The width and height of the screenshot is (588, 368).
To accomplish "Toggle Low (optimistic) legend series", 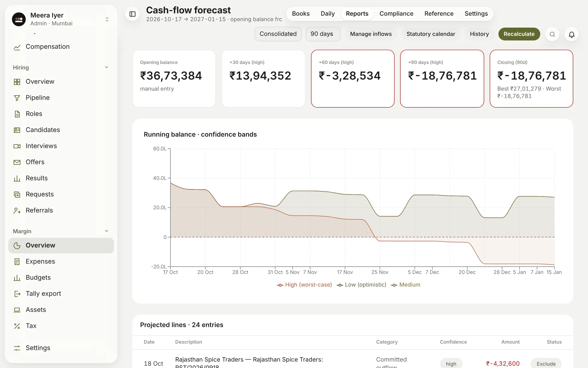I will click(361, 285).
